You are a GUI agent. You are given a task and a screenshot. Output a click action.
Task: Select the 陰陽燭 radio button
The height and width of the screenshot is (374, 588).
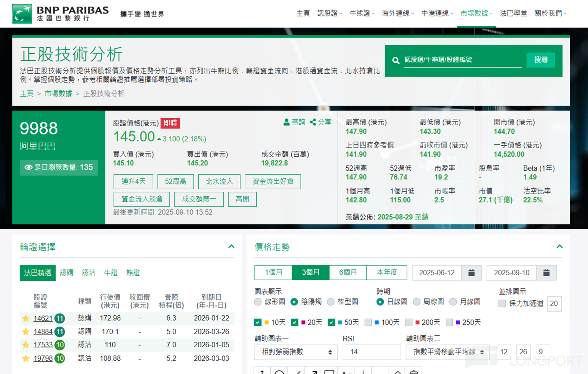tap(294, 302)
